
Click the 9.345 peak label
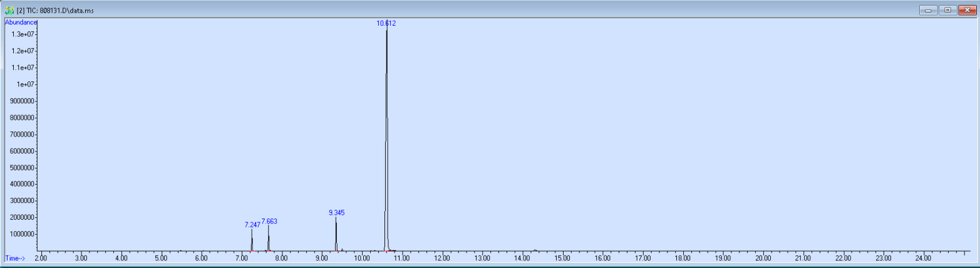coord(336,213)
